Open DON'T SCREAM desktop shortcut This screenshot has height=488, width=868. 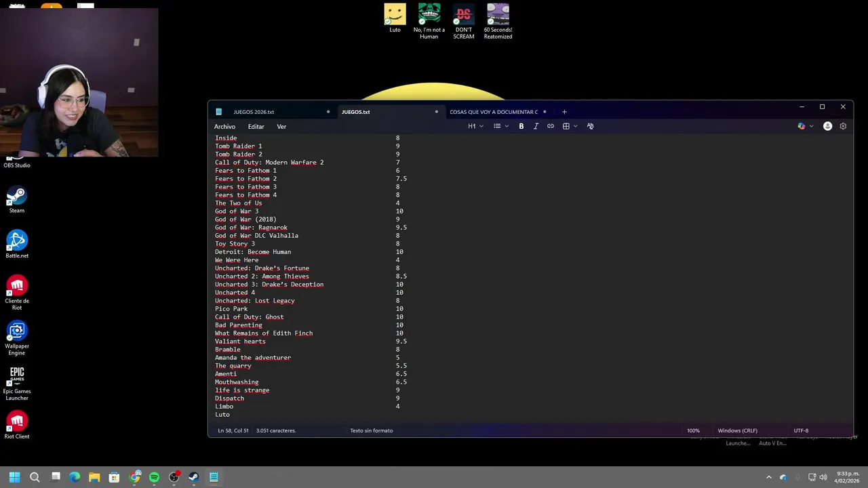click(x=464, y=21)
